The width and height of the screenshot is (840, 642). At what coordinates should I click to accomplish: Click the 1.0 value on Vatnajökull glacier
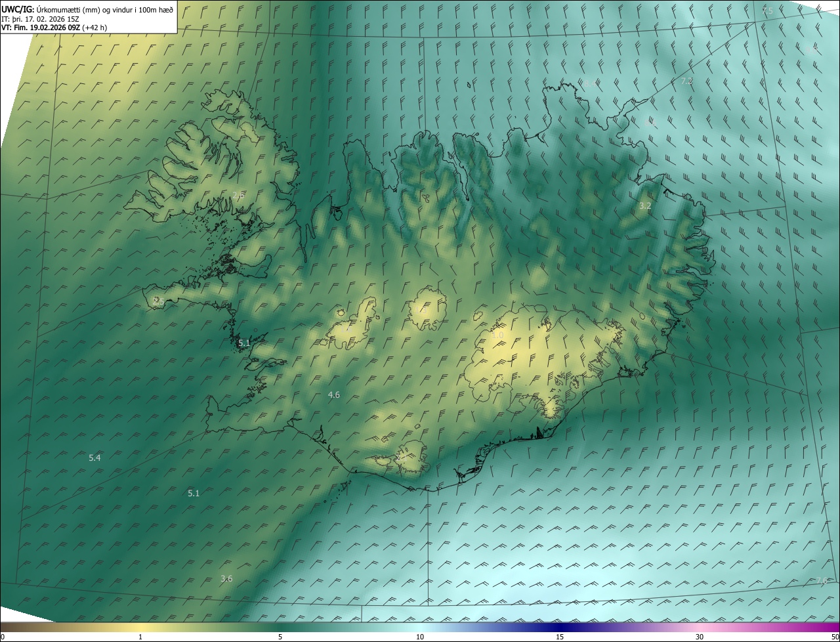(x=497, y=335)
